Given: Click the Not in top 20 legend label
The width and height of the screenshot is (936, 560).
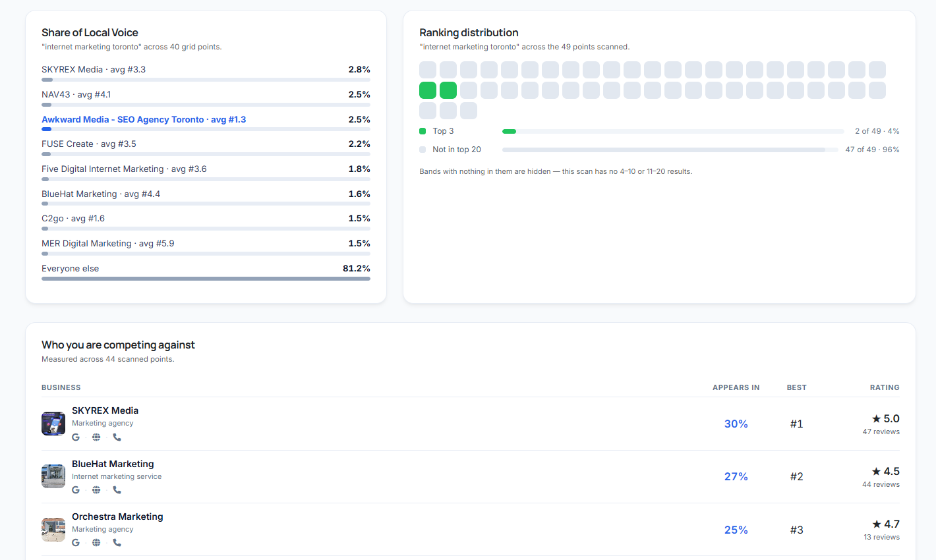Looking at the screenshot, I should pyautogui.click(x=457, y=150).
